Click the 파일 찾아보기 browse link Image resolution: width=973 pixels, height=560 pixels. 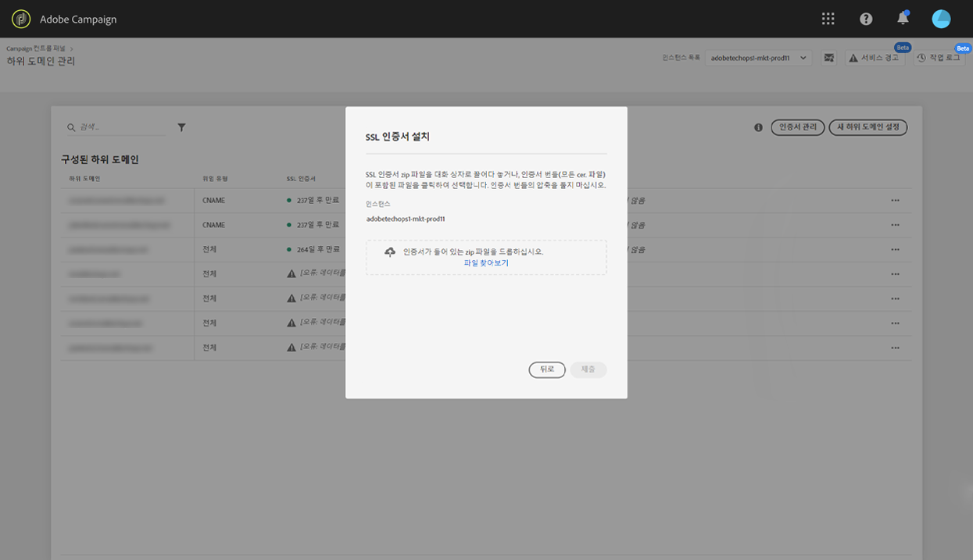[486, 263]
